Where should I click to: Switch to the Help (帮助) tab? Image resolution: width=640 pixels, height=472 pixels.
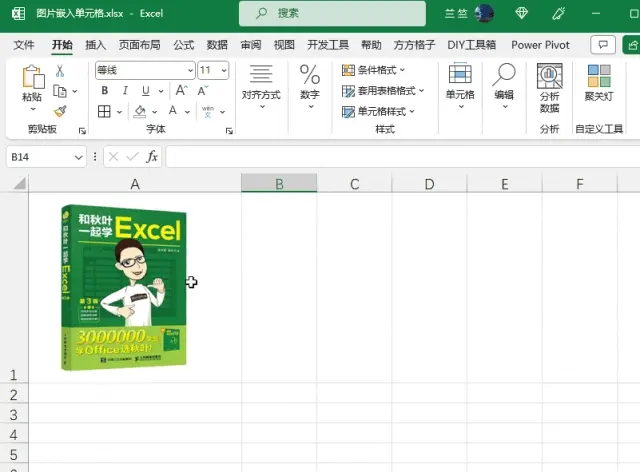[371, 45]
